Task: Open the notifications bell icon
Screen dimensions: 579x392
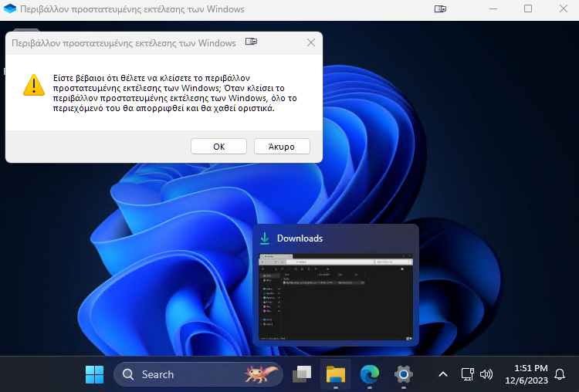Action: coord(560,374)
